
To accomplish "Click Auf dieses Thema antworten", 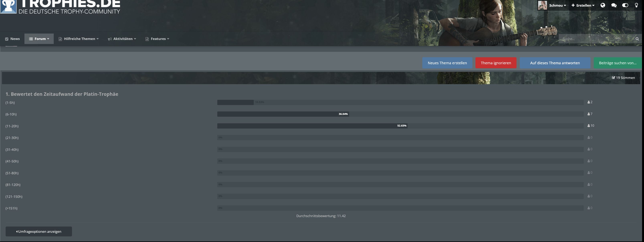I will click(555, 63).
